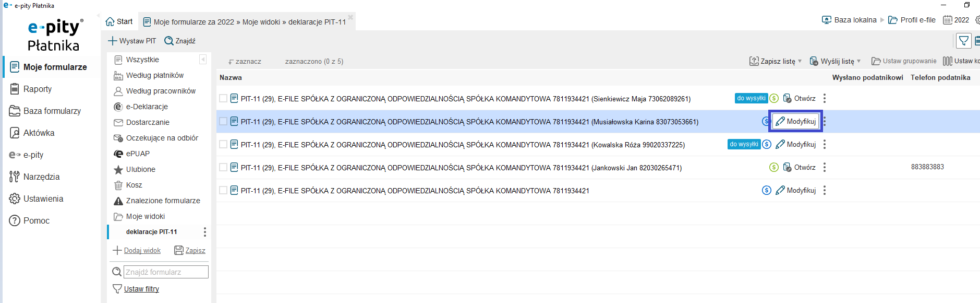Select Według płatników view
Viewport: 980px width, 303px height.
[x=149, y=75]
